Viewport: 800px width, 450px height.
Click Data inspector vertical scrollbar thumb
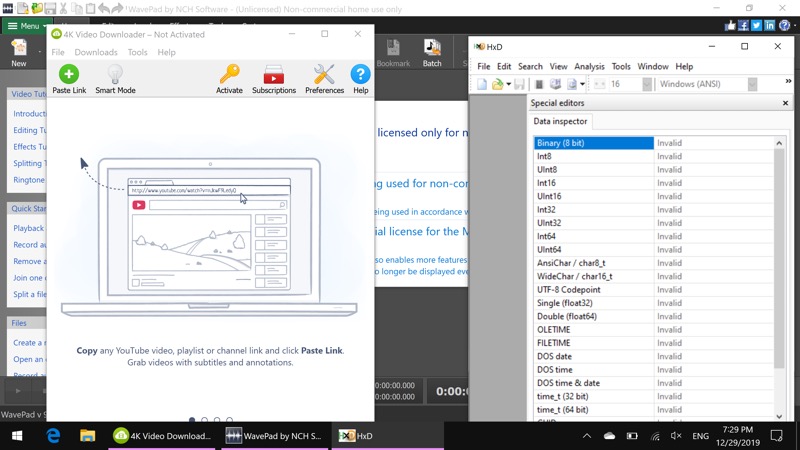(779, 258)
